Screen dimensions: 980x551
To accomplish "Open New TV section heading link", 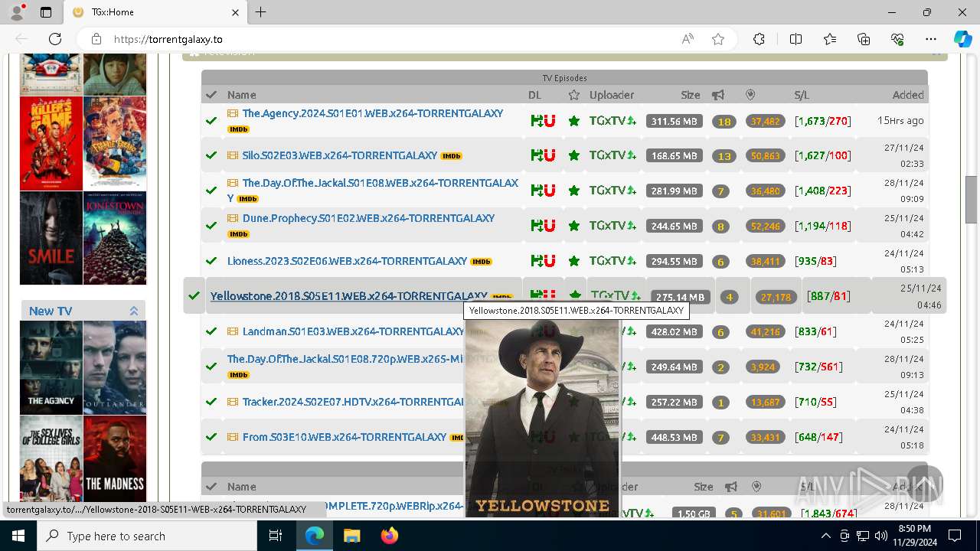I will tap(51, 311).
